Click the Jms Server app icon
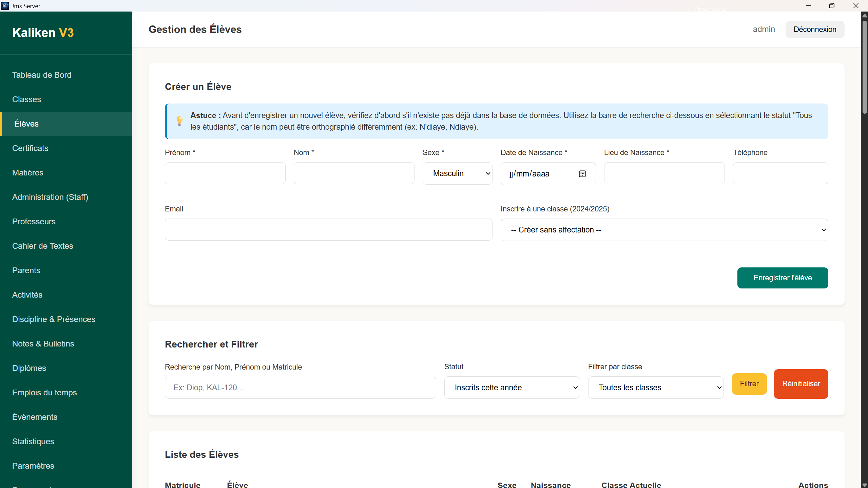 click(5, 5)
